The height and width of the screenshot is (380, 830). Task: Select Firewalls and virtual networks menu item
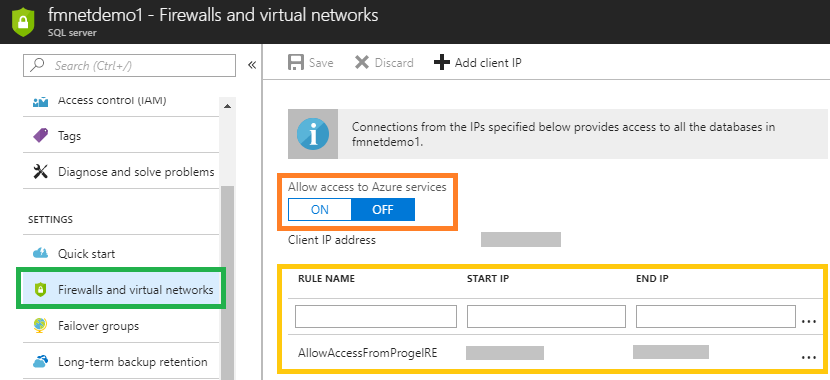[121, 289]
